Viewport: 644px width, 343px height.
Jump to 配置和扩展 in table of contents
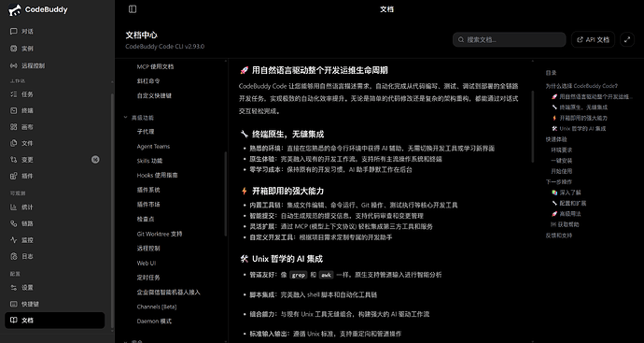[x=568, y=203]
